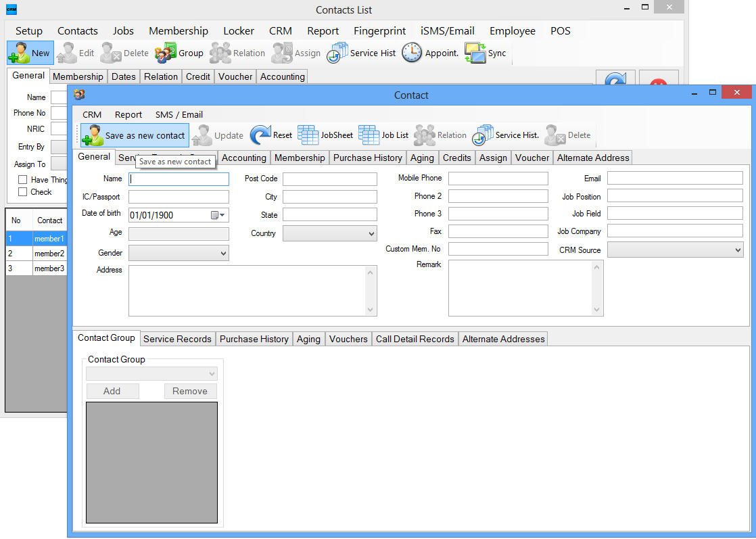Image resolution: width=756 pixels, height=539 pixels.
Task: Open Report menu in Contact window
Action: [128, 115]
